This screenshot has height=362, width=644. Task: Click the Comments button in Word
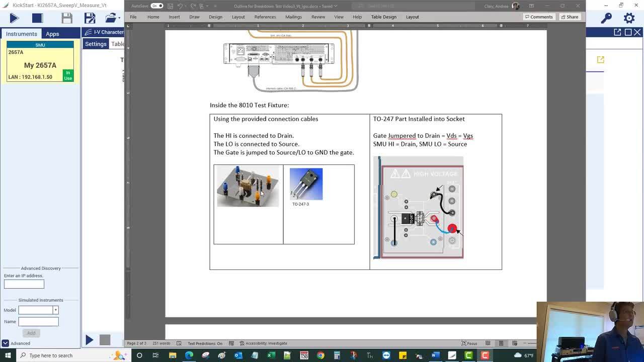538,17
